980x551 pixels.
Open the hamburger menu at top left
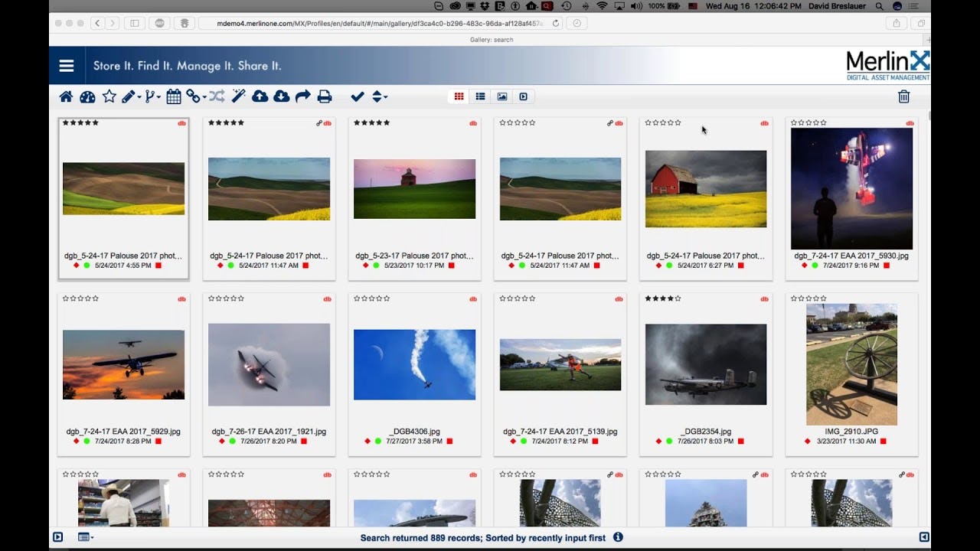point(66,65)
